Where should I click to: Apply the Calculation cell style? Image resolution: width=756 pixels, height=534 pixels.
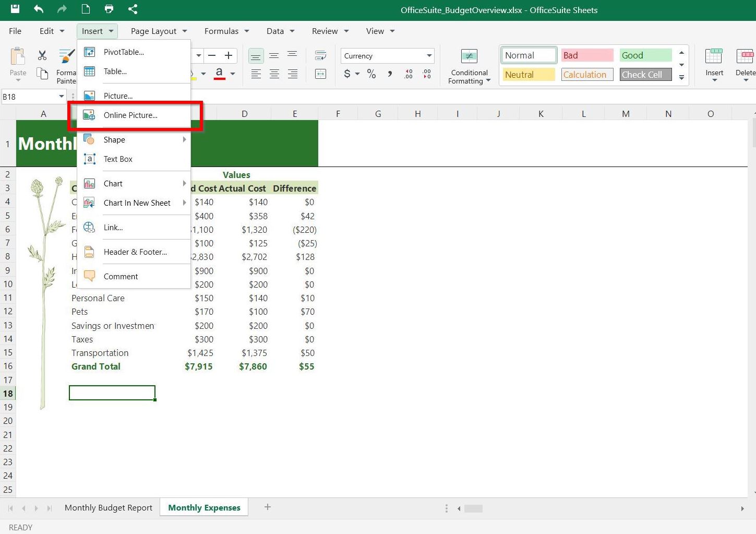[587, 75]
